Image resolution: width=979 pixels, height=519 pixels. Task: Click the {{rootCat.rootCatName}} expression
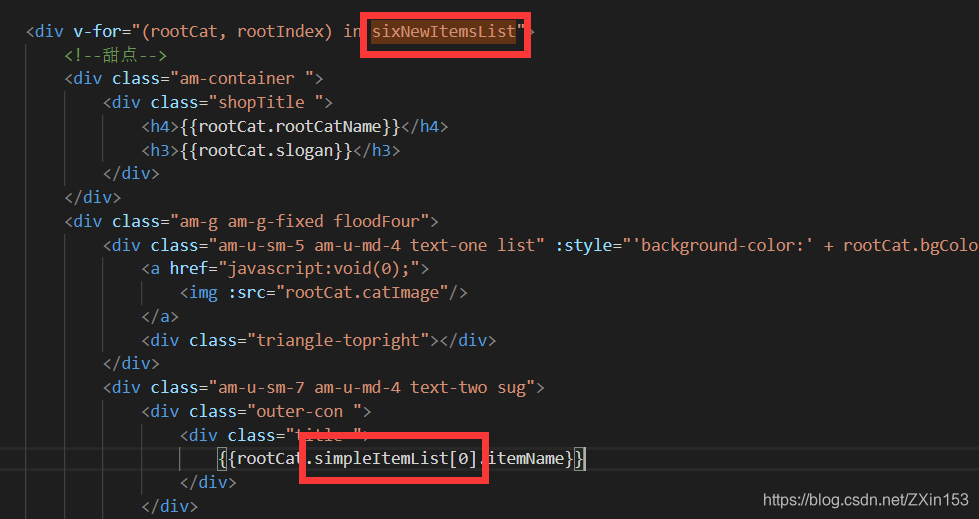pyautogui.click(x=290, y=127)
